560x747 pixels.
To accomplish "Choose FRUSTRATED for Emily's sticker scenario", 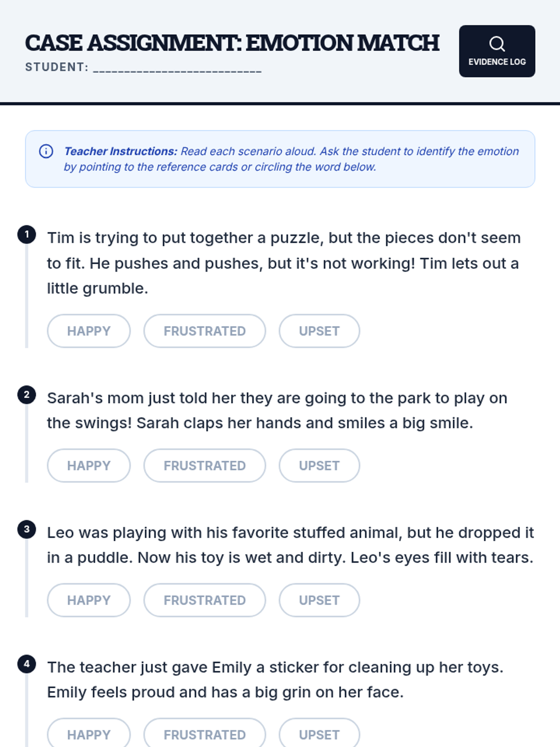I will click(204, 734).
